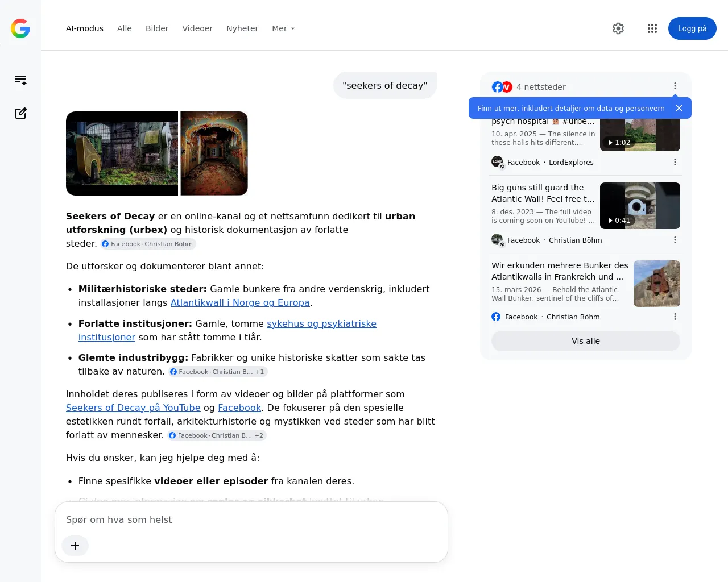The image size is (728, 582).
Task: Click the Facebook Christian B… +1 source chip
Action: [218, 372]
